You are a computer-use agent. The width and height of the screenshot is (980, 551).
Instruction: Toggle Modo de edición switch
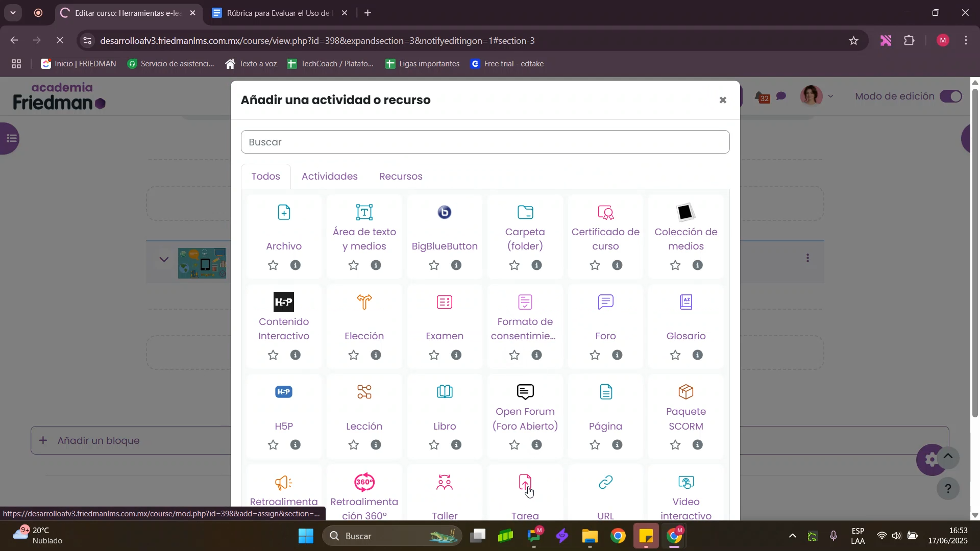tap(951, 96)
